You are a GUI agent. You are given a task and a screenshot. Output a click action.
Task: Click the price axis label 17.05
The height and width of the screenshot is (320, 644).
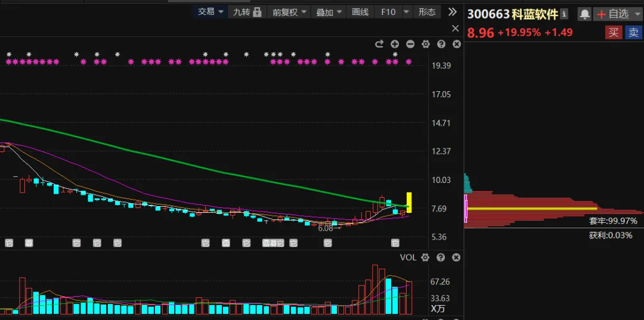pos(441,94)
